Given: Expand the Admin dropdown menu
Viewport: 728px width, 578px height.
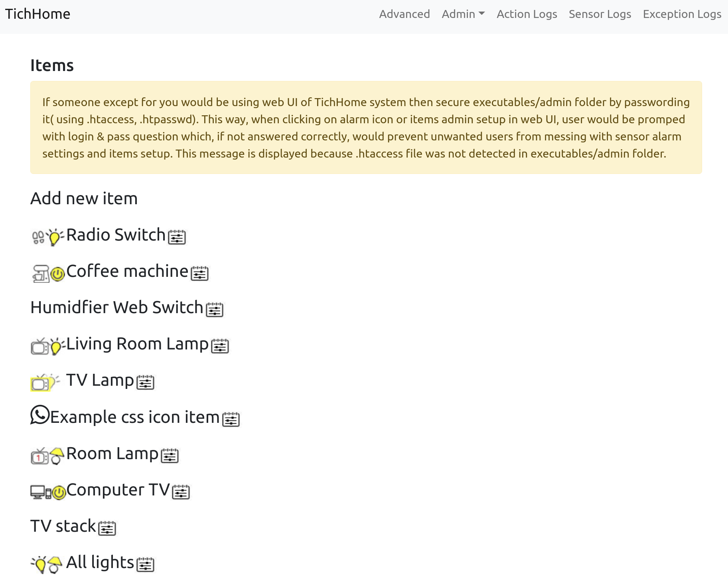Looking at the screenshot, I should tap(463, 14).
